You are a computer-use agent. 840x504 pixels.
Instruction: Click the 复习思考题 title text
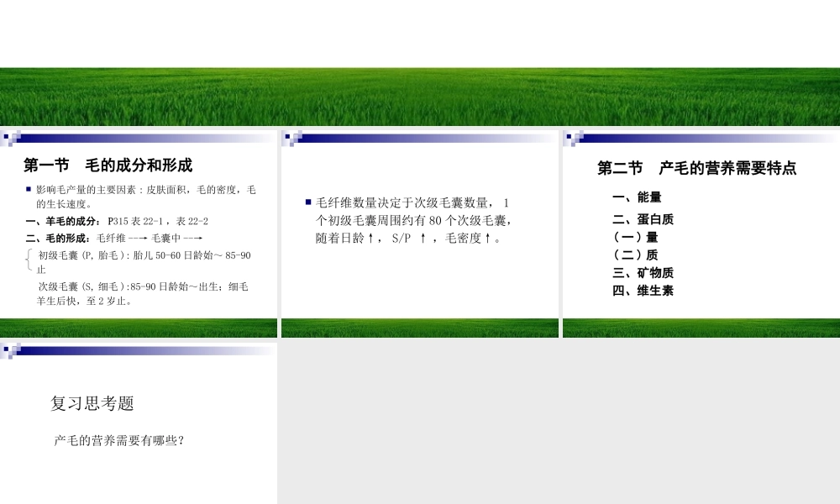[92, 403]
